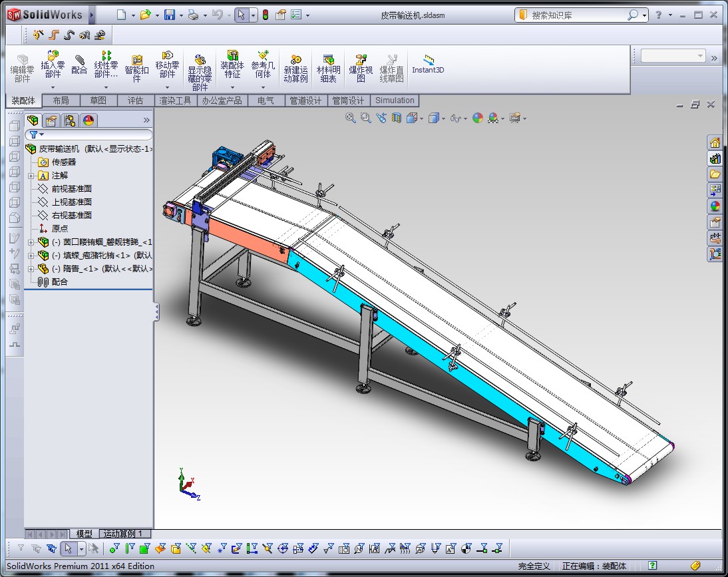Open SolidWorks Resources house icon in task pane
Viewport: 728px width, 577px height.
click(715, 142)
